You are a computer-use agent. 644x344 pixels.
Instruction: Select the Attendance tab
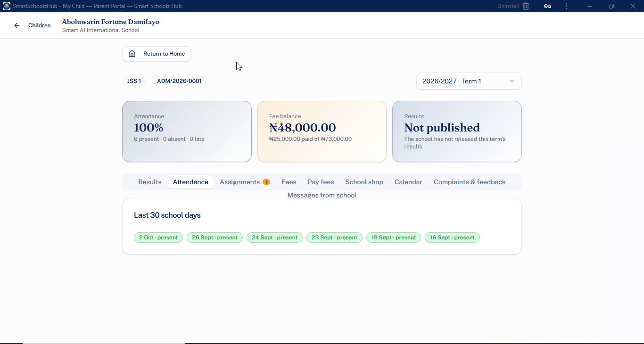pyautogui.click(x=190, y=182)
